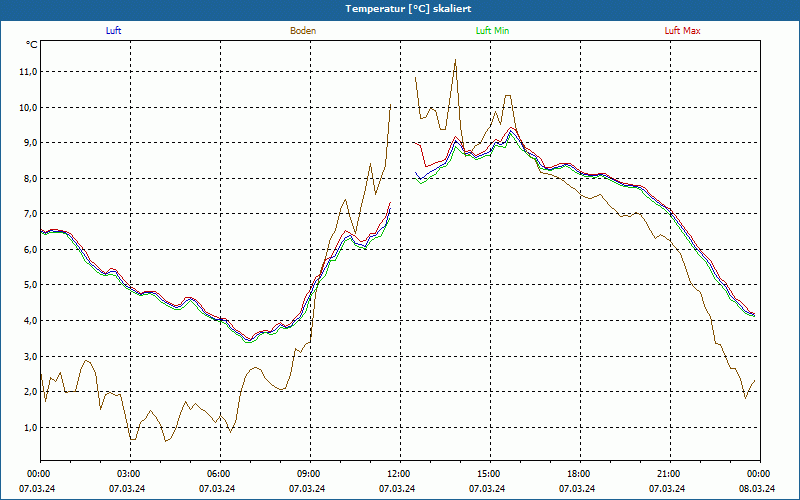
Task: Click the '18:00' time axis label
Action: point(580,474)
